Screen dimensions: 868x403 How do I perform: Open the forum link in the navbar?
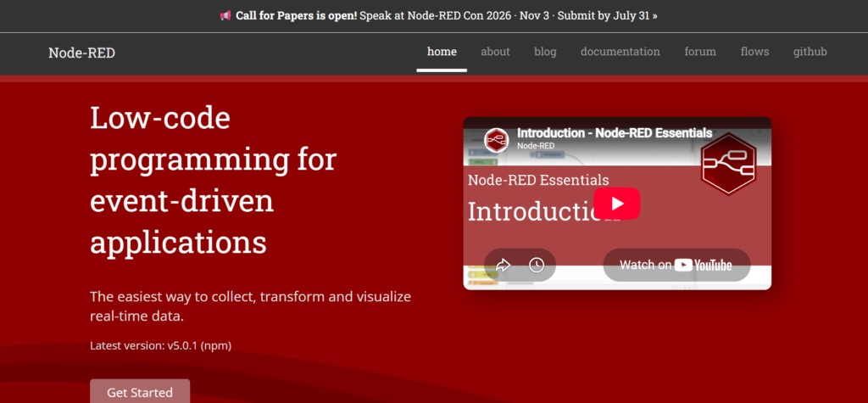[x=700, y=52]
